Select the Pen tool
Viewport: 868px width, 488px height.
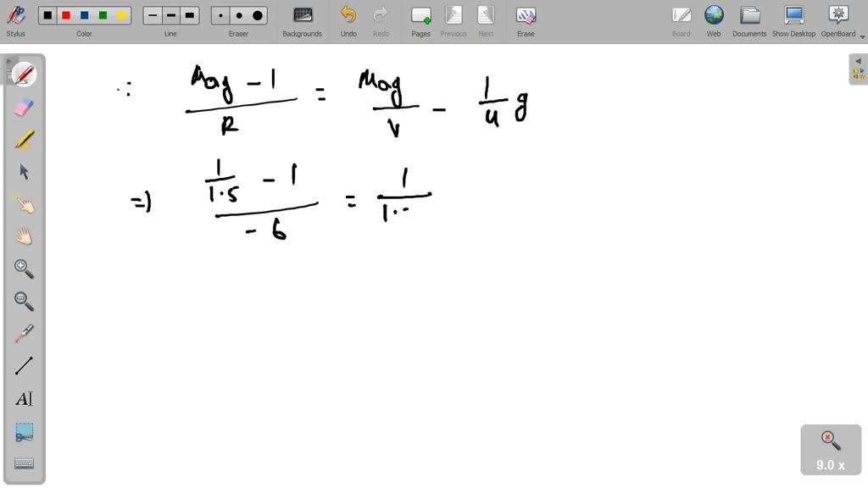pos(24,75)
